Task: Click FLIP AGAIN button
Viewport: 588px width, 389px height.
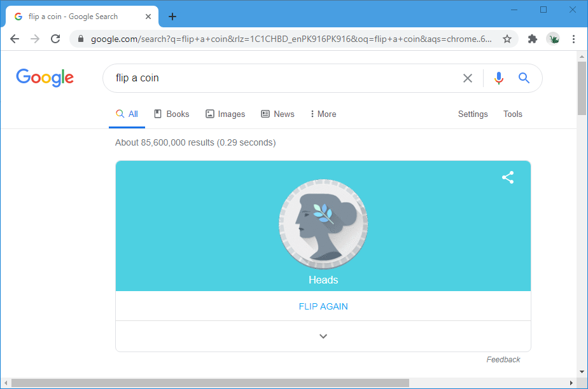Action: [323, 306]
